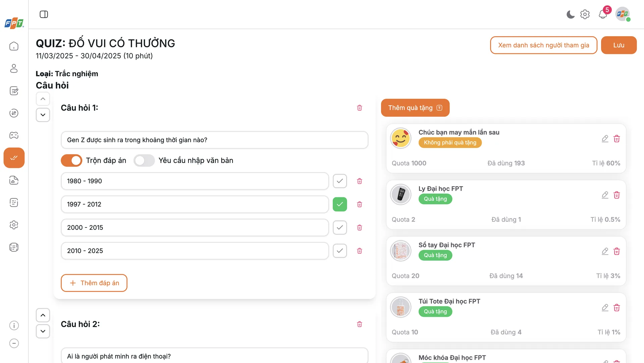Mark 1980 - 1990 as correct answer
Viewport: 644px width, 363px height.
tap(340, 181)
